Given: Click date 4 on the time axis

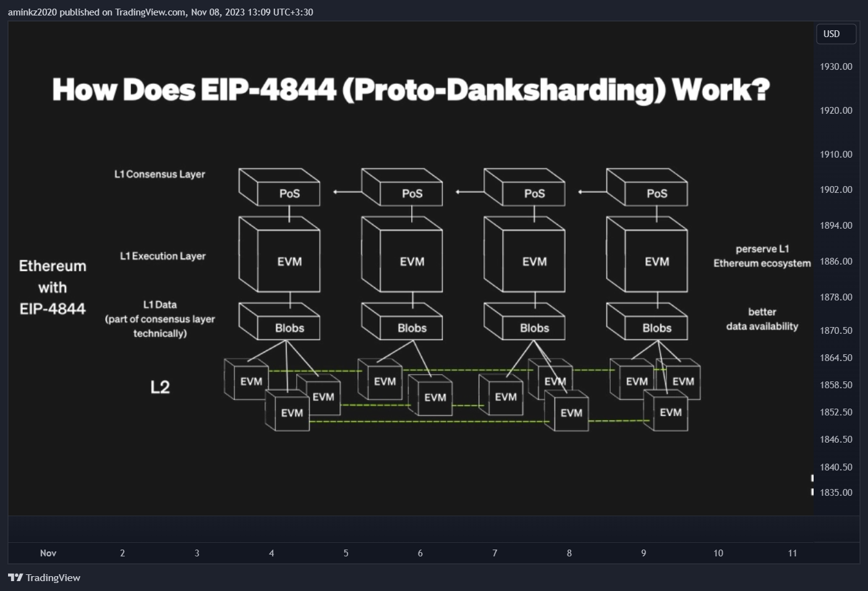Looking at the screenshot, I should 271,553.
